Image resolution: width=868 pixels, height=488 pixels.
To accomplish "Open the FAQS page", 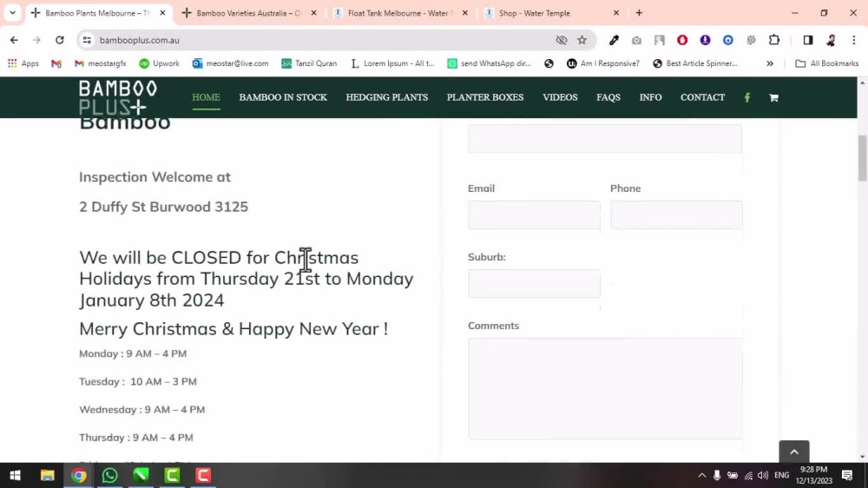I will 608,97.
